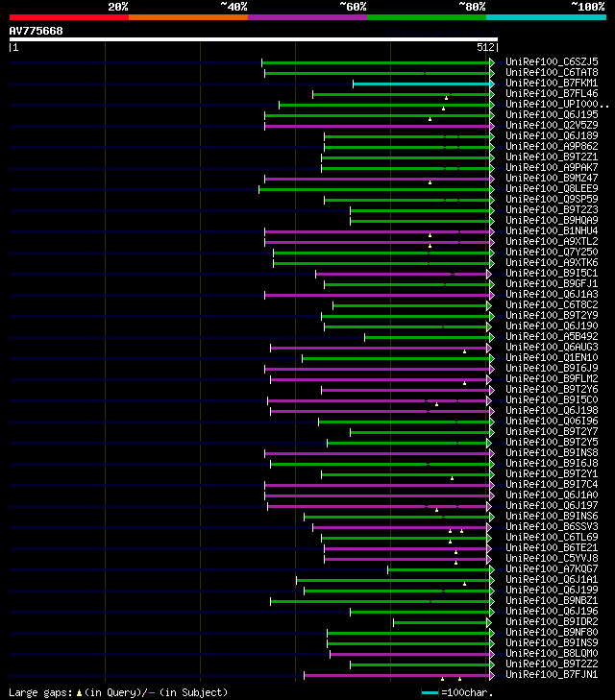Viewport: 615px width, 700px height.
Task: Select the UniRef100_B9INS8 label
Action: tap(552, 452)
